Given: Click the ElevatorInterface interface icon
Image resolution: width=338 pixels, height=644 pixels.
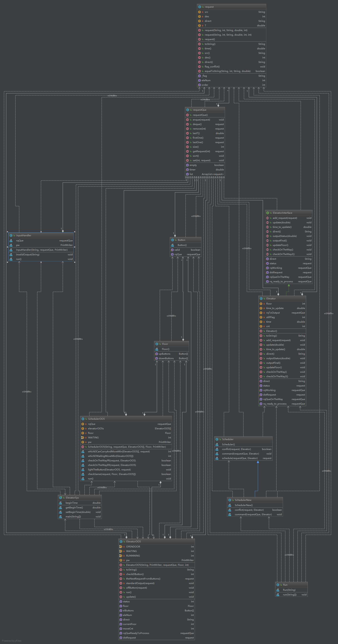Looking at the screenshot, I should tap(267, 213).
